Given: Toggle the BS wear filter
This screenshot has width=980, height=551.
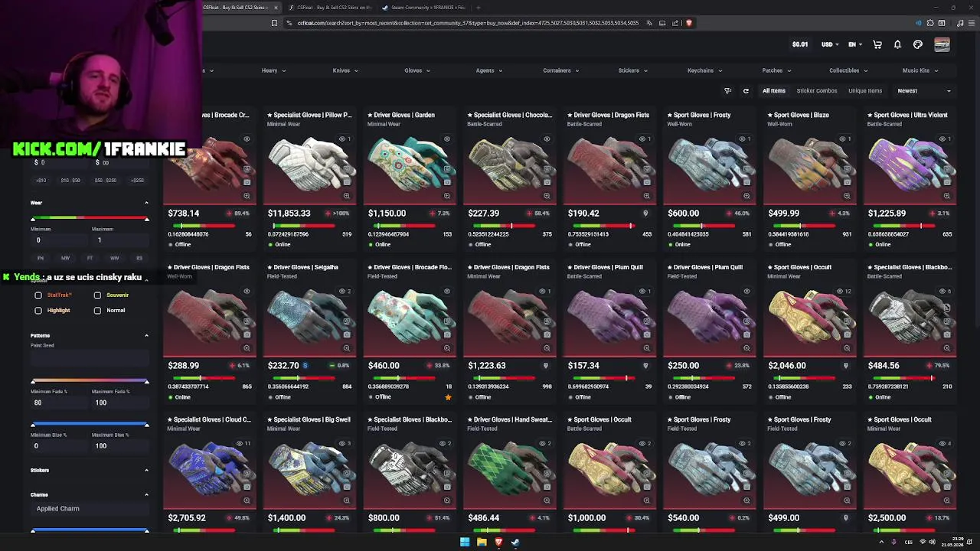Looking at the screenshot, I should pos(139,258).
